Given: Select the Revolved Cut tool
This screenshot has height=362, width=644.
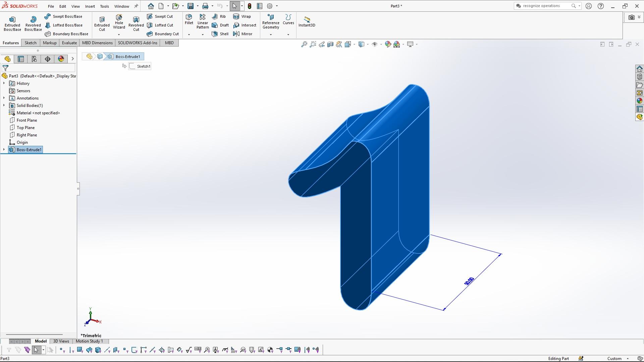Looking at the screenshot, I should (x=136, y=23).
